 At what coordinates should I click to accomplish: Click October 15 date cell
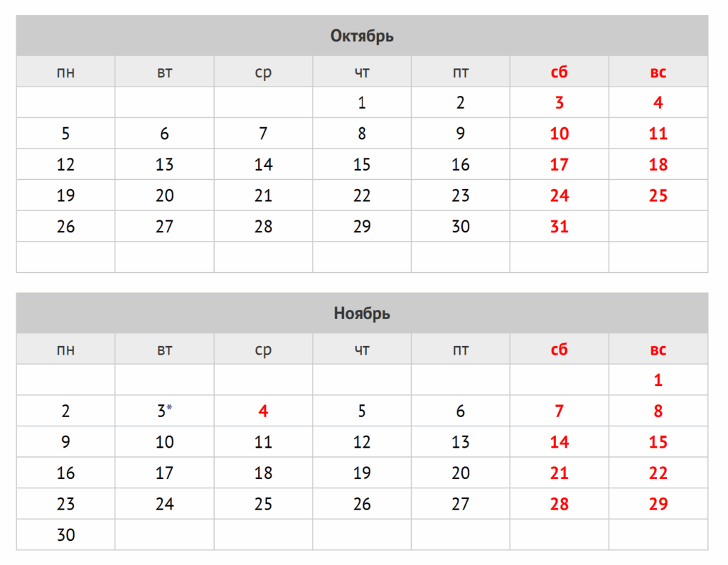click(x=362, y=165)
